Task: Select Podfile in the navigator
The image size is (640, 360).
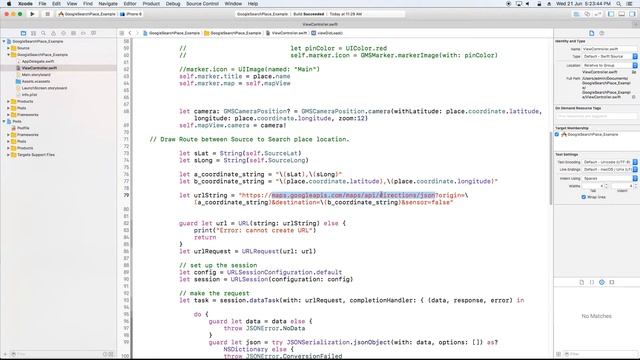Action: pyautogui.click(x=23, y=128)
